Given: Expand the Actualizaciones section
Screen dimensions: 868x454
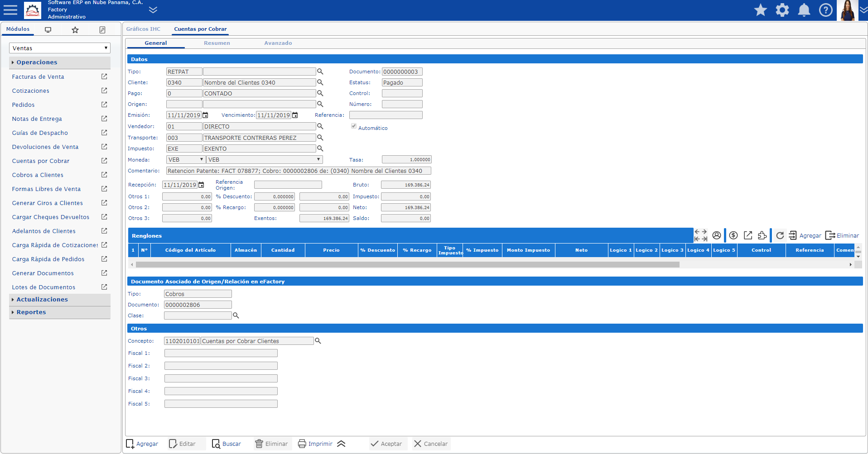Looking at the screenshot, I should coord(60,300).
